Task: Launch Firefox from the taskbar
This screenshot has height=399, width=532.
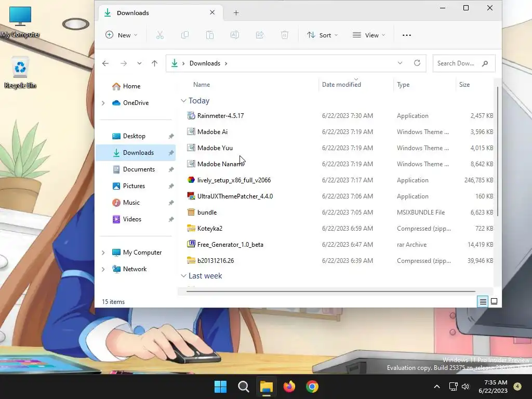Action: (x=289, y=387)
